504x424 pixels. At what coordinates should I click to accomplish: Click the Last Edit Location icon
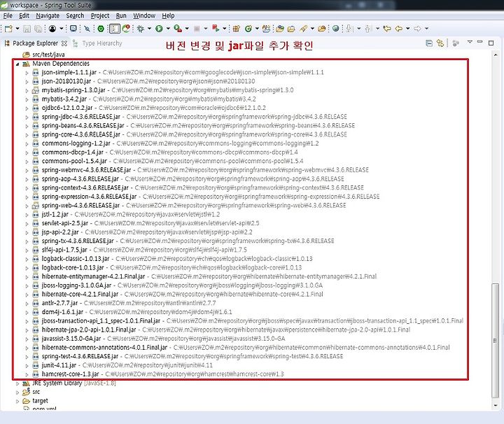click(x=387, y=29)
